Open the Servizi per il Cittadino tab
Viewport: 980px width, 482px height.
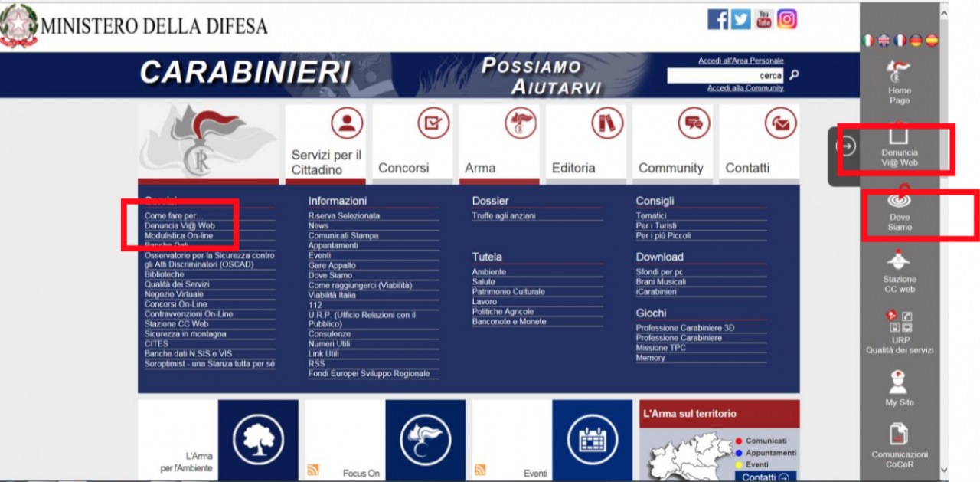(326, 143)
